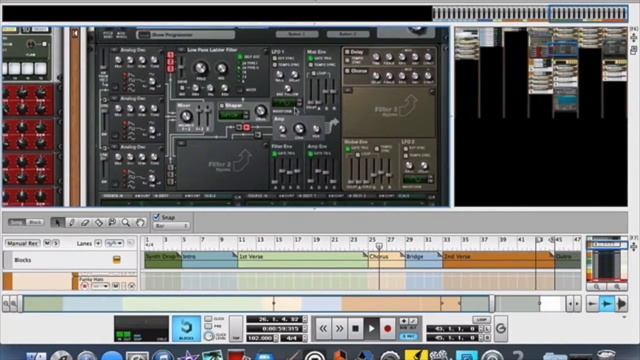The image size is (640, 360).
Task: Select the Hand tool
Action: tap(140, 222)
